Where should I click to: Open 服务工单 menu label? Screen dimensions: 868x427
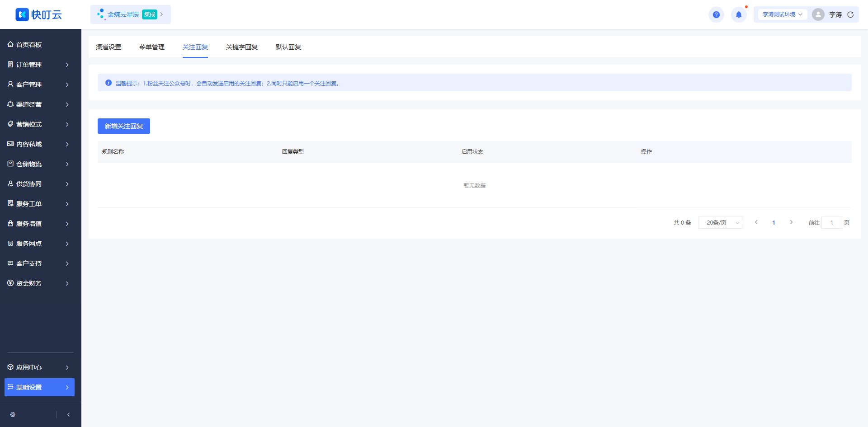(x=29, y=203)
